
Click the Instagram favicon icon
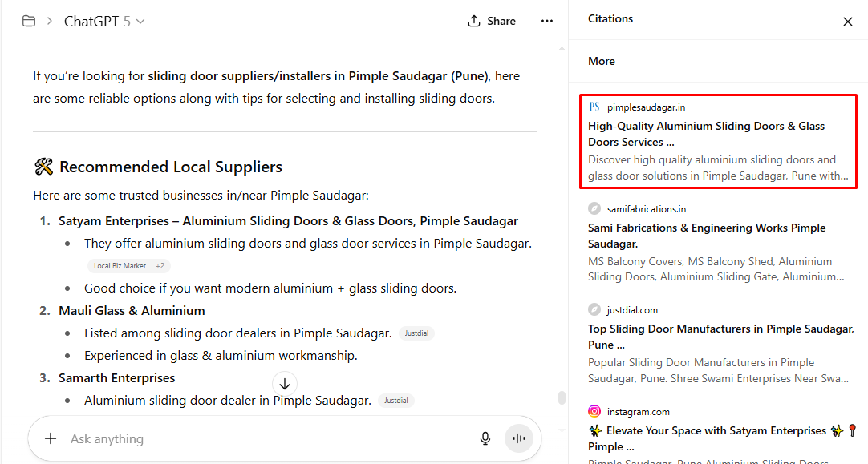coord(594,412)
